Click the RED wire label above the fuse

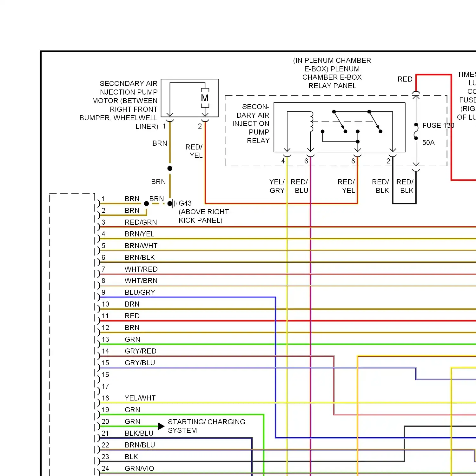pyautogui.click(x=405, y=79)
